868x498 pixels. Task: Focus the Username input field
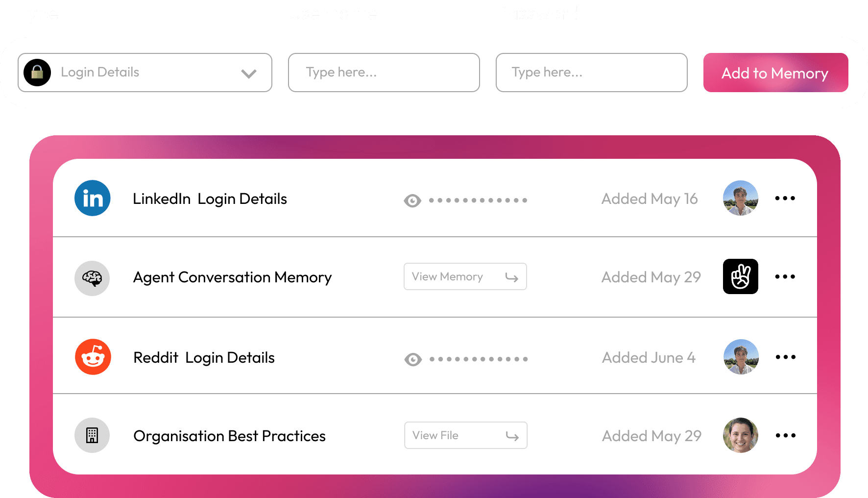(x=384, y=73)
